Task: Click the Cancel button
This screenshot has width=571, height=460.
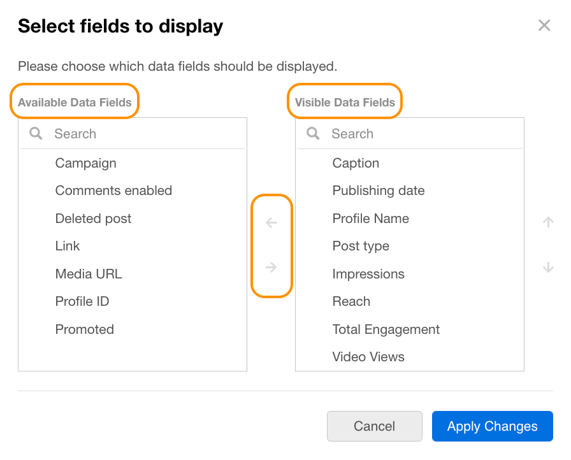Action: click(x=374, y=426)
